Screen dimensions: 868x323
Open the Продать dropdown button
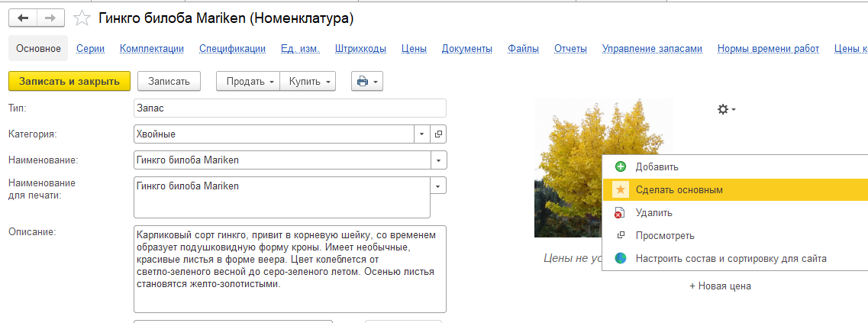point(248,81)
